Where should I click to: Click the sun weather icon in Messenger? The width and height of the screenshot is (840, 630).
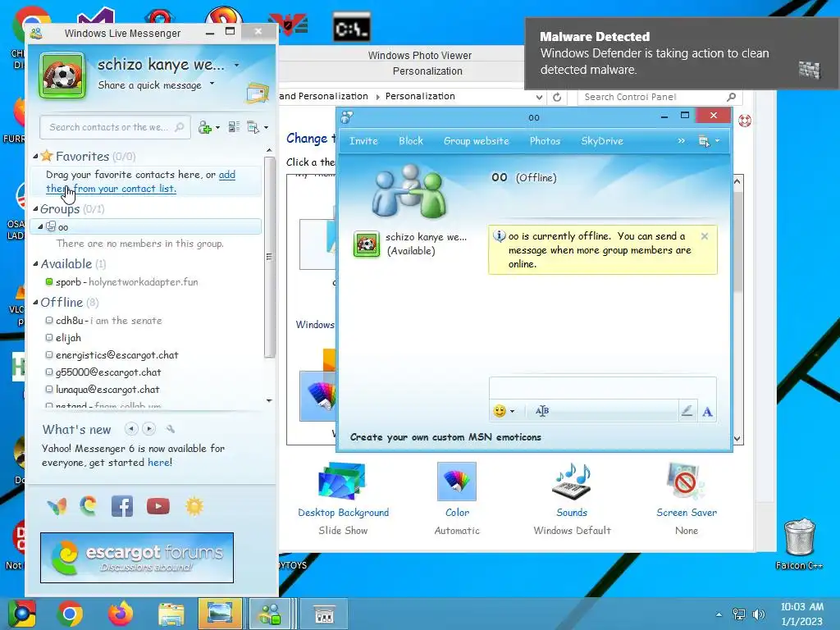[x=194, y=505]
